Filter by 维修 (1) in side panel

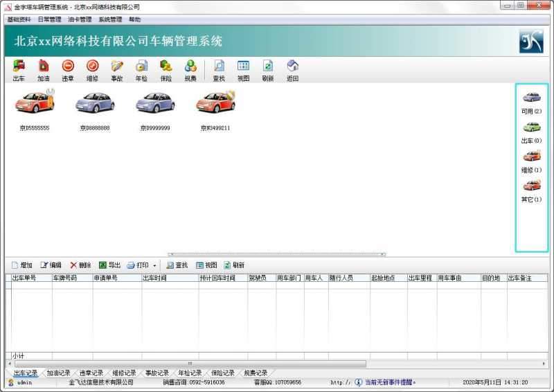pos(531,162)
